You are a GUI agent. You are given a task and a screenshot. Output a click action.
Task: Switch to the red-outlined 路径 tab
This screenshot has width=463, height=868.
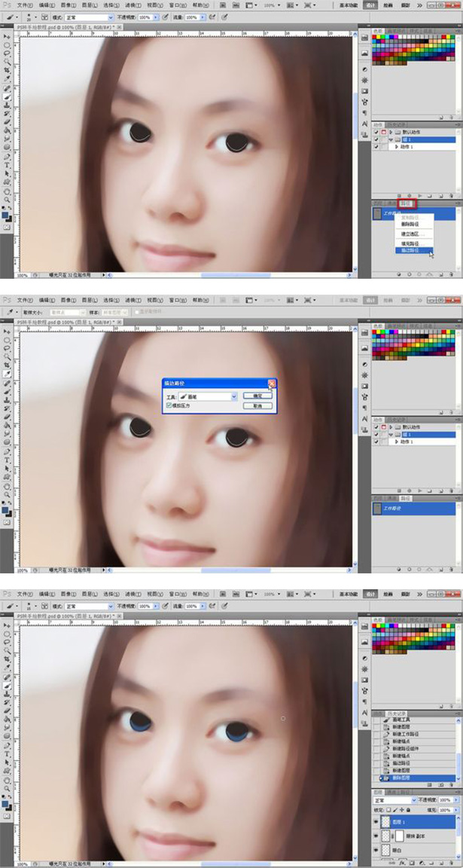[x=406, y=203]
